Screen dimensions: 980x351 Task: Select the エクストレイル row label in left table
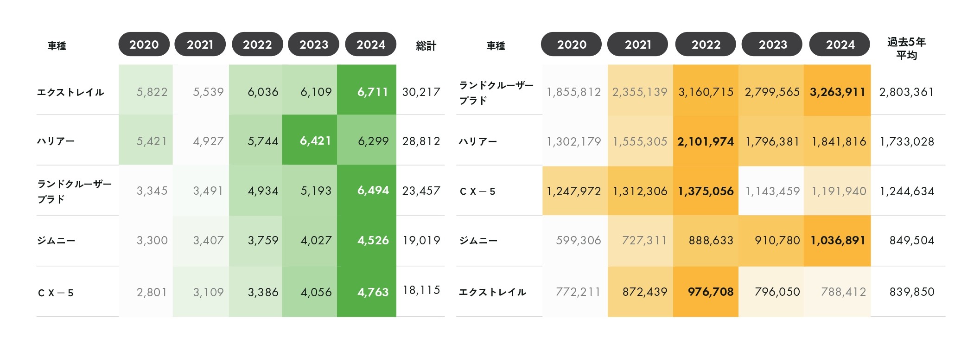pyautogui.click(x=70, y=92)
